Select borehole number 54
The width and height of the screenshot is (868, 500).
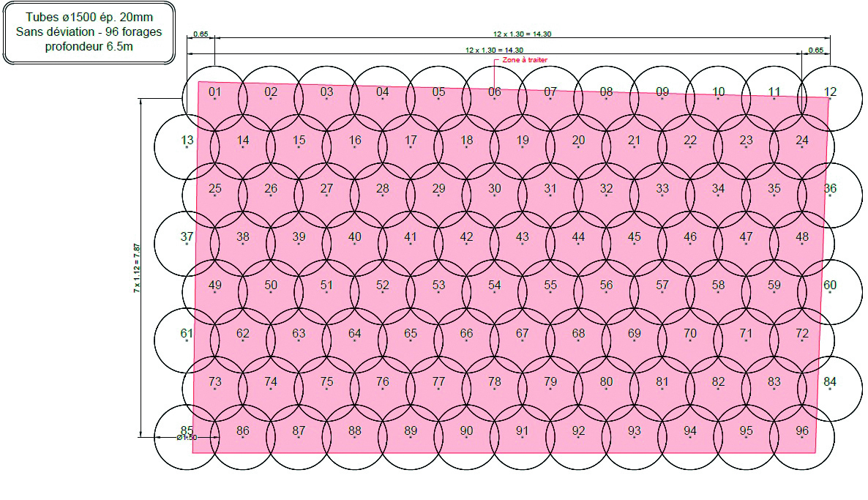tap(494, 286)
